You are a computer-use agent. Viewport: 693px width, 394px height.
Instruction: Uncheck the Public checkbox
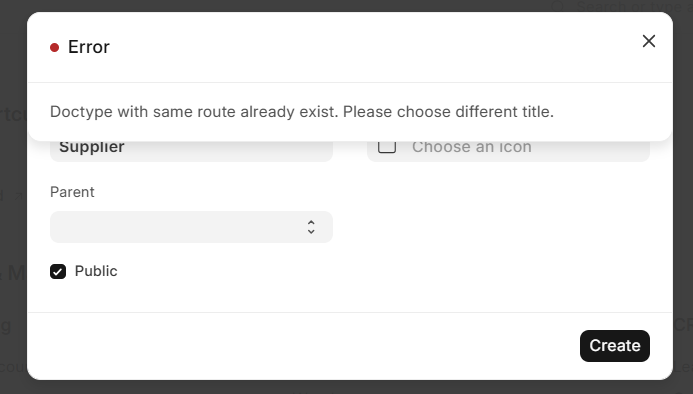point(58,272)
